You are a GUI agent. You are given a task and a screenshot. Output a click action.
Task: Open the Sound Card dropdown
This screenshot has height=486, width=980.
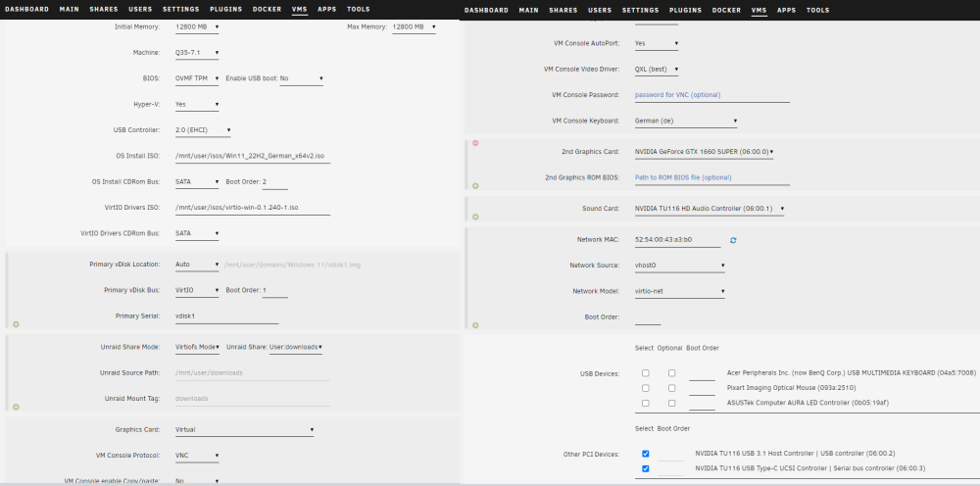[x=709, y=209]
